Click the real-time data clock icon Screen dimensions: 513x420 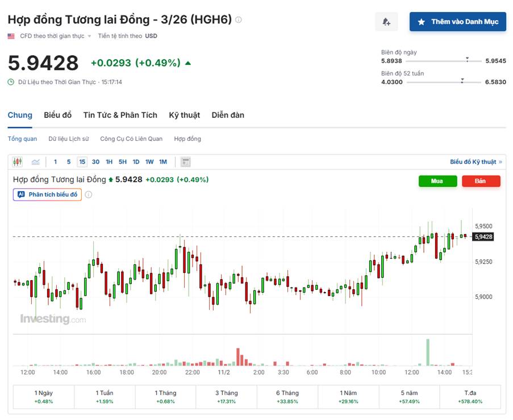click(x=11, y=82)
